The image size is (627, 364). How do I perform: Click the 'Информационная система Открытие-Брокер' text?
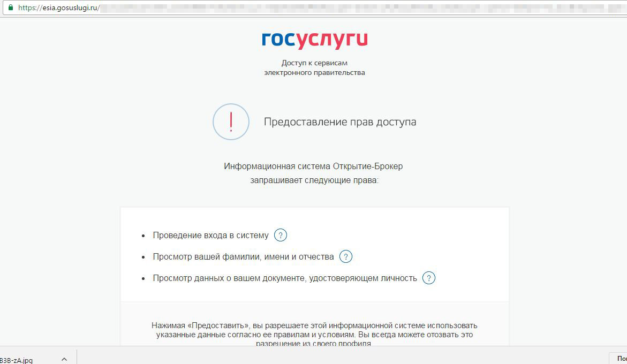(x=313, y=166)
